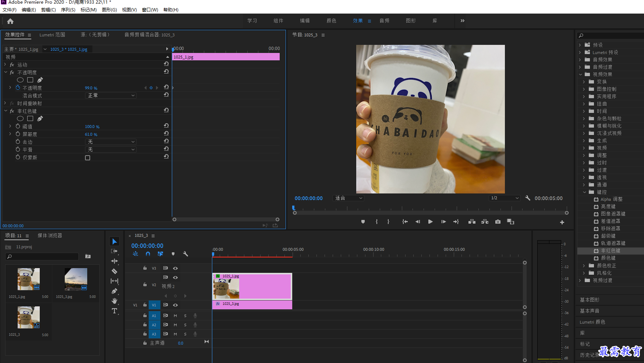The height and width of the screenshot is (363, 644).
Task: Open 去边 dropdown
Action: (111, 142)
